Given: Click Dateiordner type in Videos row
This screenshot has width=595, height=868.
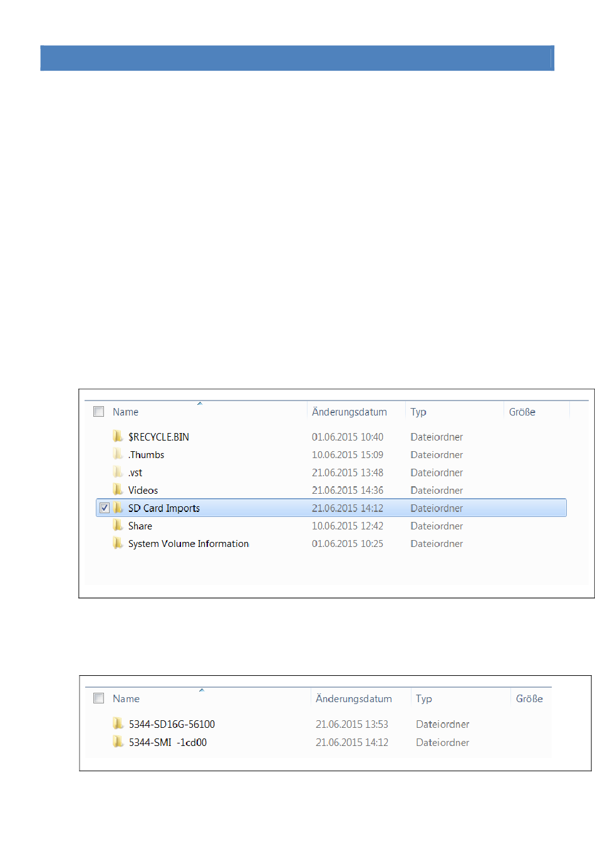Looking at the screenshot, I should 437,490.
